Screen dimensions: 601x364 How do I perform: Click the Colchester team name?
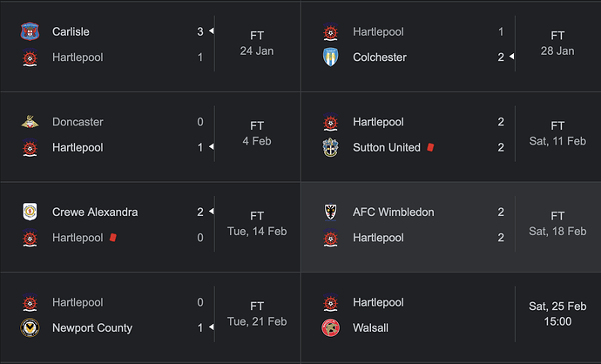click(x=380, y=57)
